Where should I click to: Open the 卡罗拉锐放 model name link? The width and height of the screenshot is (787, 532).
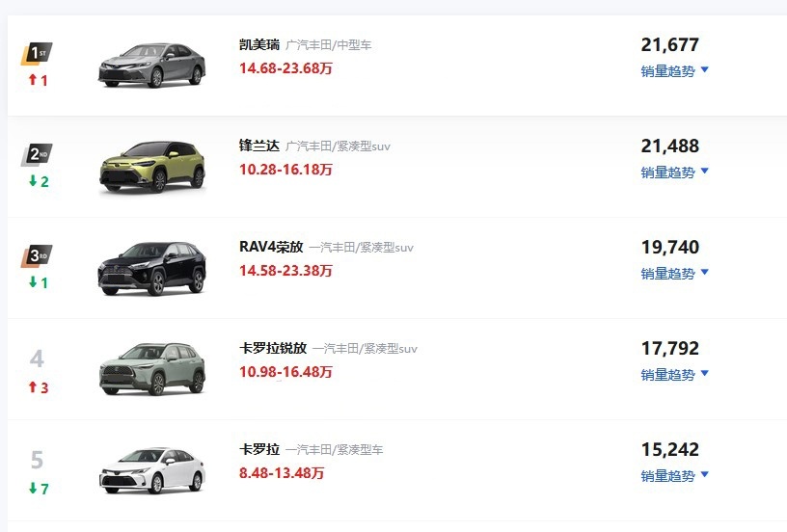(273, 348)
